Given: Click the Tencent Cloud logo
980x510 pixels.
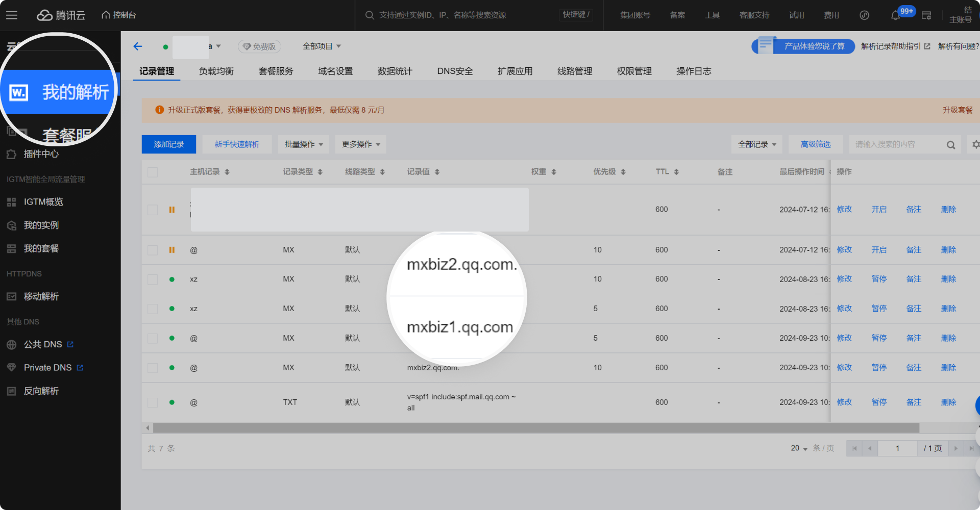Looking at the screenshot, I should pyautogui.click(x=61, y=15).
